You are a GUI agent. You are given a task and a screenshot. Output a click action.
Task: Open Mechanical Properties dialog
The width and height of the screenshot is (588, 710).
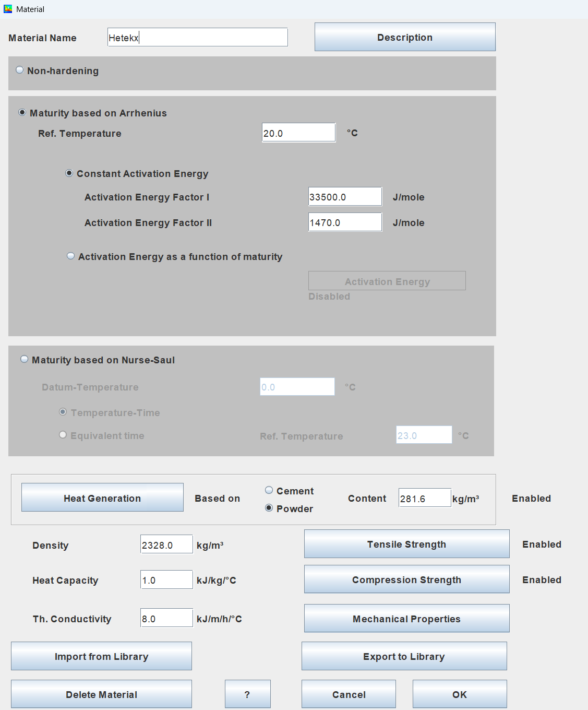[406, 619]
